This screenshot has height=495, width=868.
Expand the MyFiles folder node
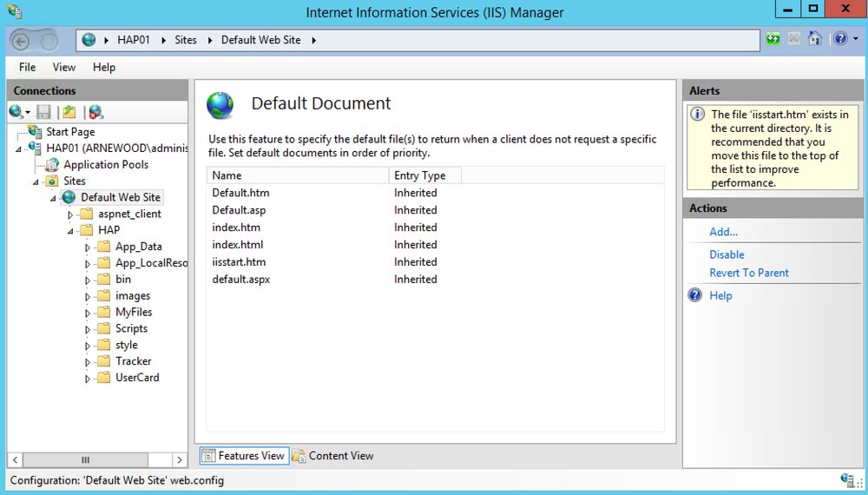[88, 313]
